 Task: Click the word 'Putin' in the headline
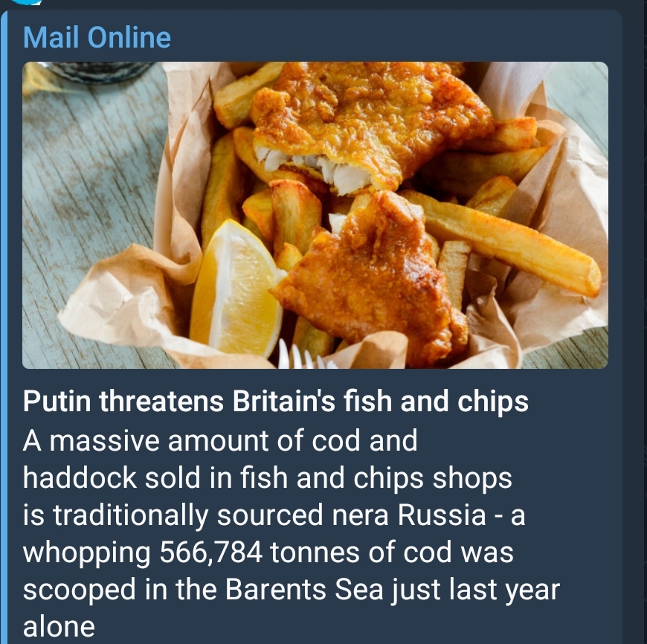(x=57, y=401)
